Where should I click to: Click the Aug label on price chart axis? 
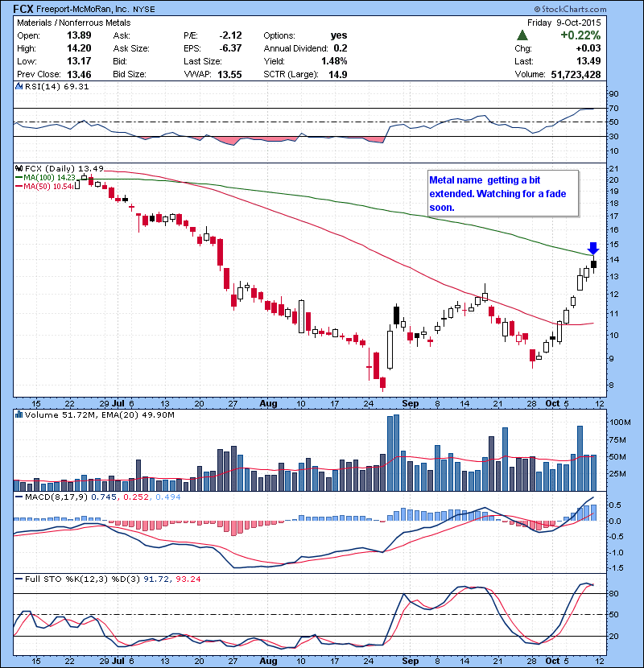point(268,403)
